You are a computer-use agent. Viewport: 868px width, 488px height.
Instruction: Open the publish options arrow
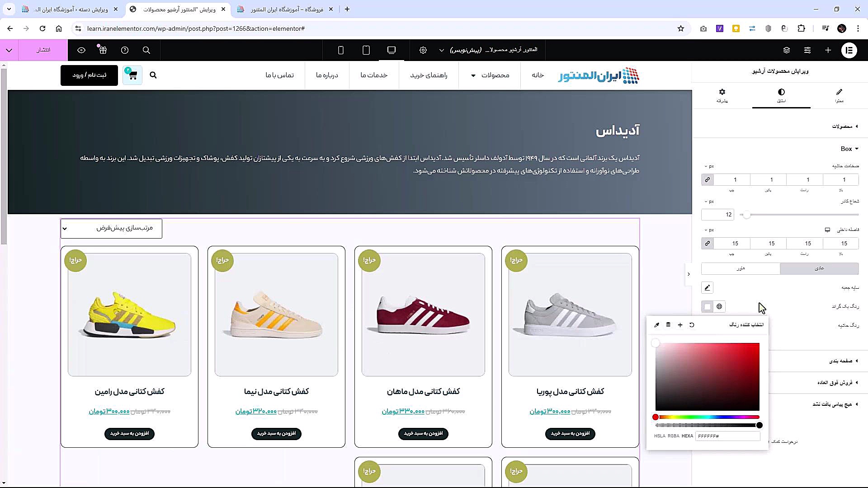click(x=9, y=50)
